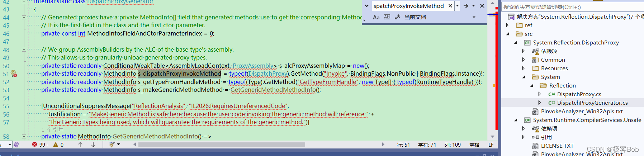Screen dimensions: 644x156
Task: Focus the Solution Explorer search box
Action: coord(572,7)
